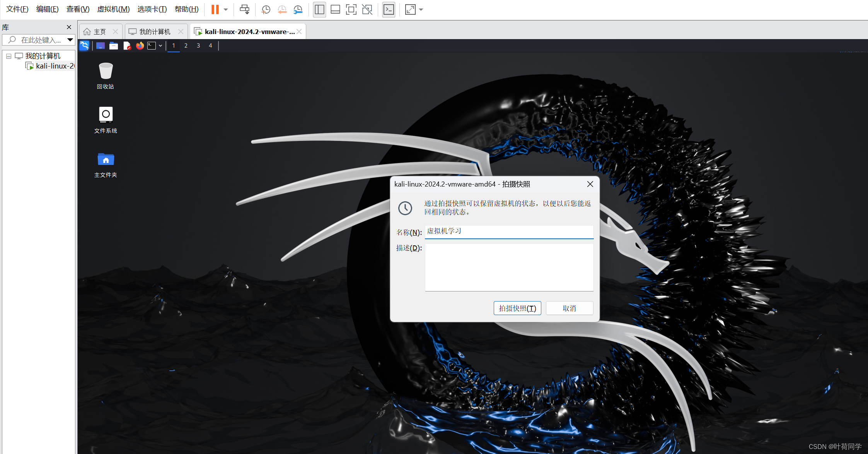Toggle the thumbnail bar view icon
Viewport: 868px width, 454px height.
(335, 9)
